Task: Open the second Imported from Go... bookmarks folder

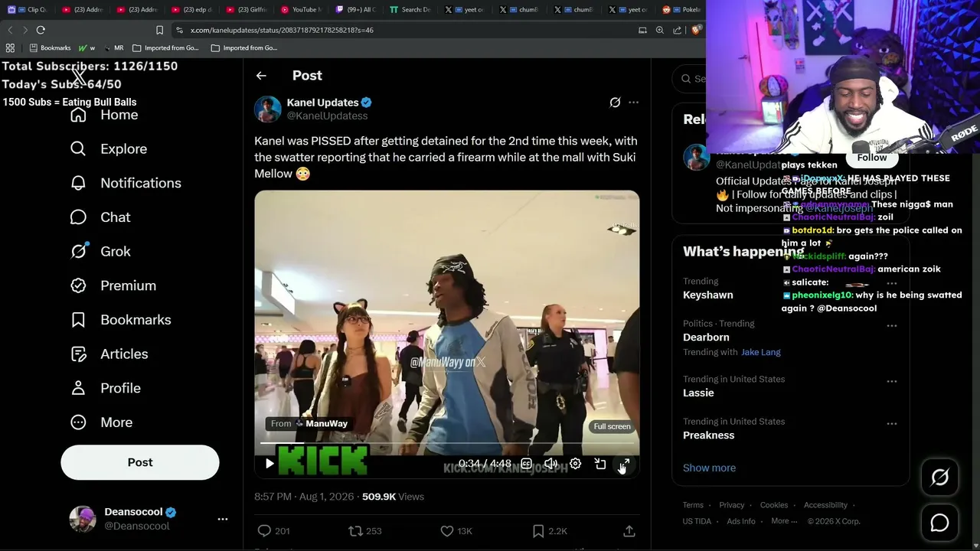Action: 244,47
